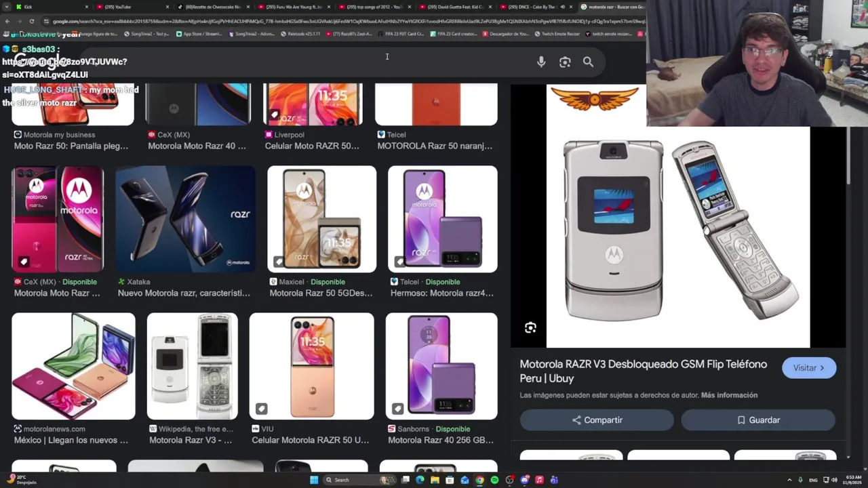Open Google Chrome from the taskbar

[x=479, y=480]
